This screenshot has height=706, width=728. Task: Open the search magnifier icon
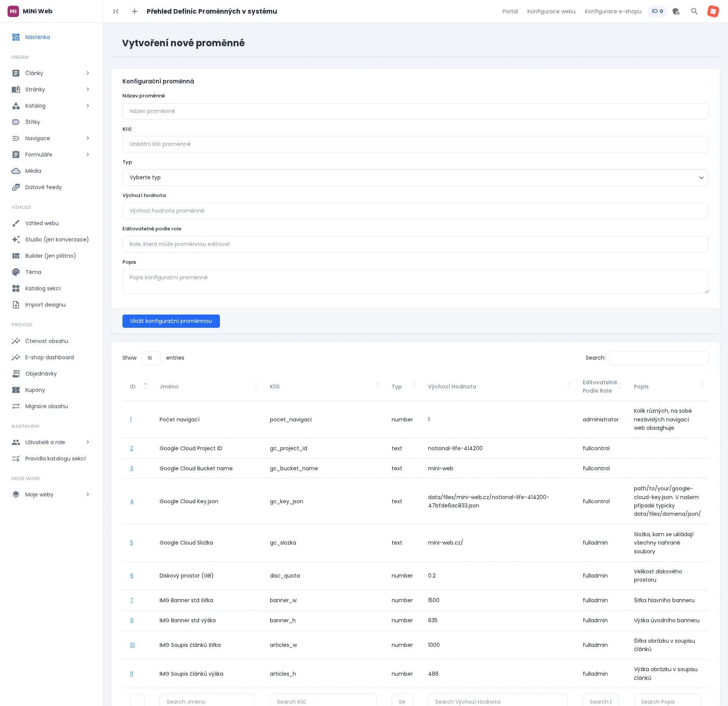point(694,11)
